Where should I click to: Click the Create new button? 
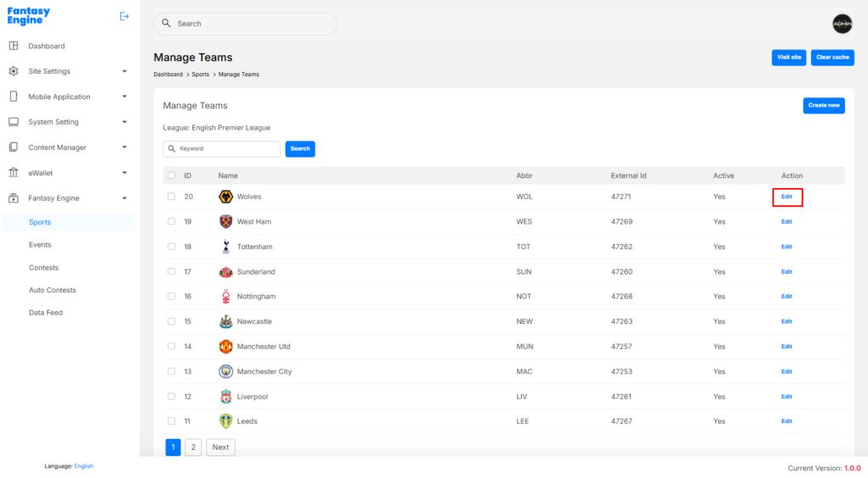823,105
